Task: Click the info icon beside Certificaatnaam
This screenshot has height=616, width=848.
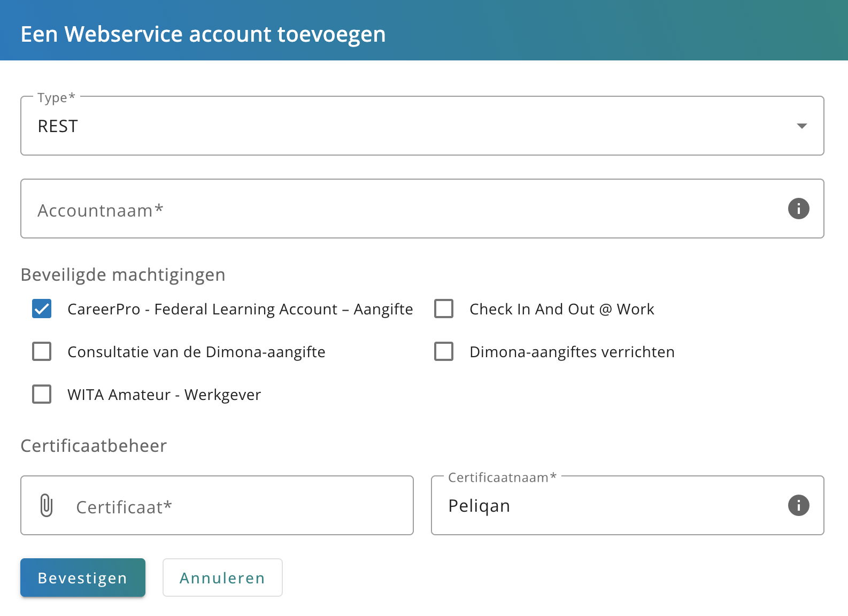Action: 798,505
